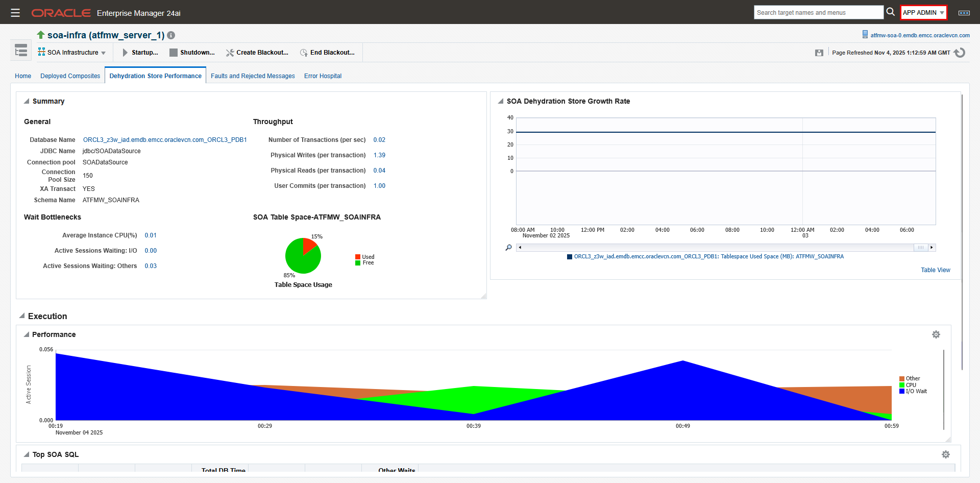Switch to the Deployed Composites tab

pyautogui.click(x=70, y=76)
